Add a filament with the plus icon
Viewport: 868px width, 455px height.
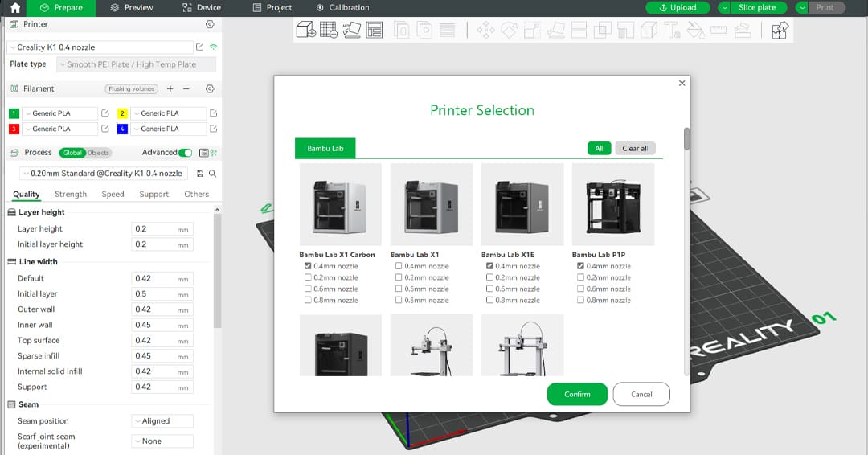(170, 88)
